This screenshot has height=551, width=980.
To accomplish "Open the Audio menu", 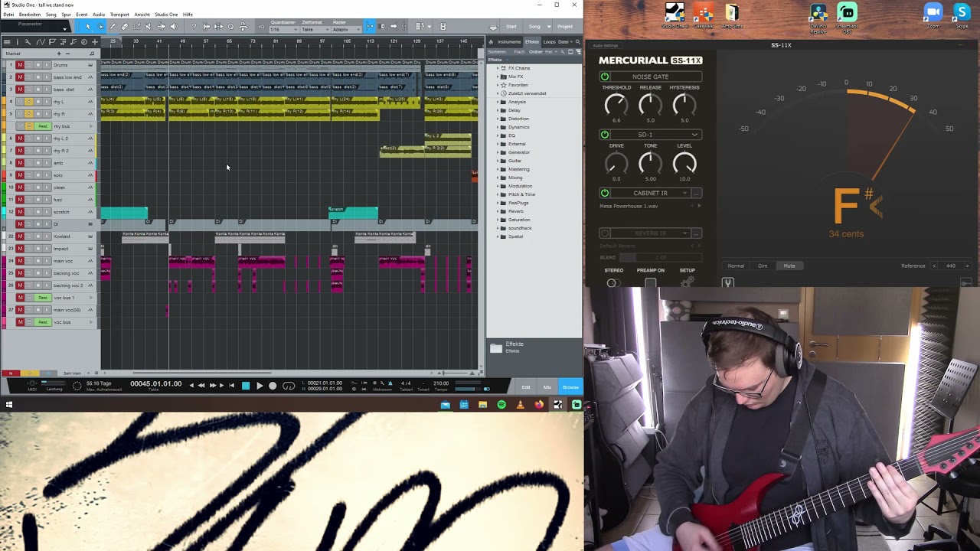I will (99, 15).
